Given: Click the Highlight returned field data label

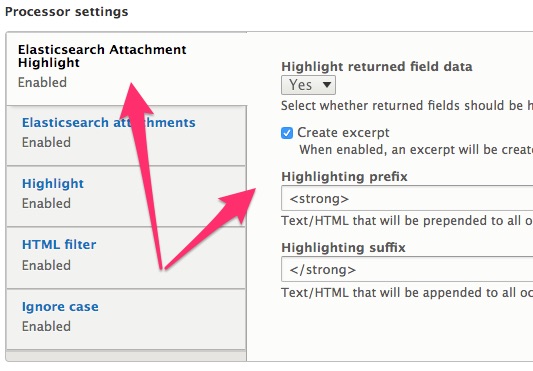Looking at the screenshot, I should coord(377,67).
